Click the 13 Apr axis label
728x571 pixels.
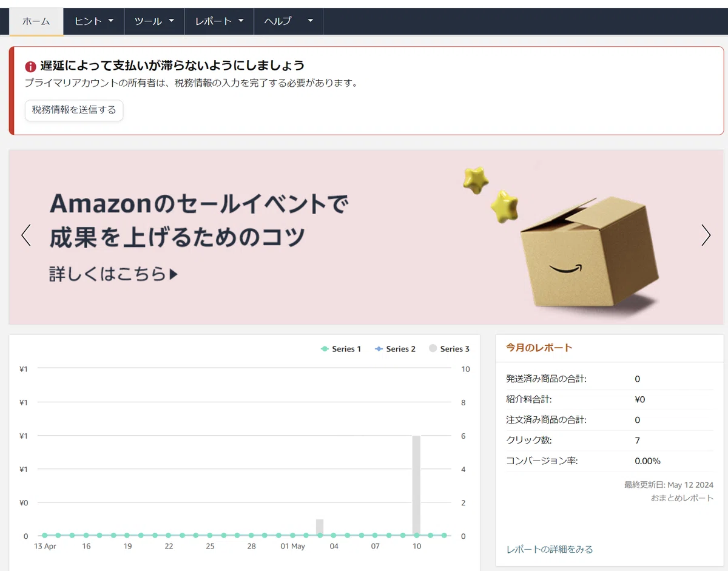tap(45, 546)
